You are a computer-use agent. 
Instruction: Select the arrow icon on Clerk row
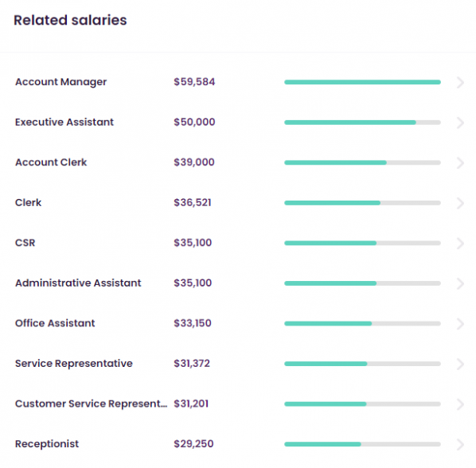(460, 203)
